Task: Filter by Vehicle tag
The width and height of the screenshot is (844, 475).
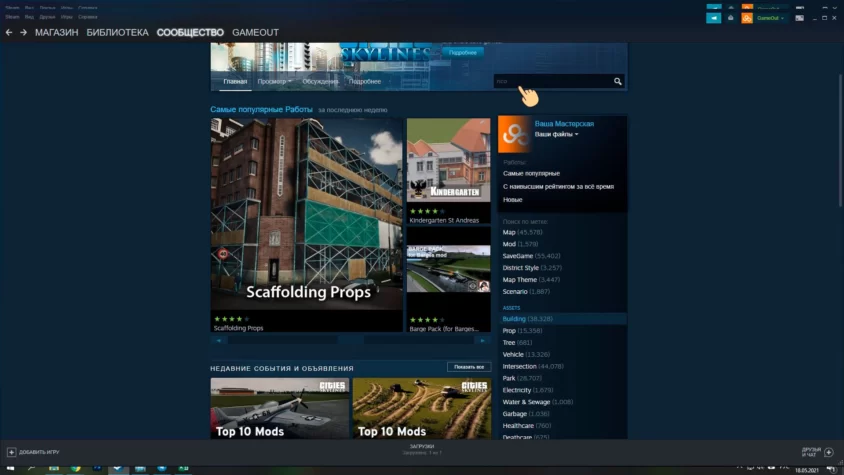Action: 526,354
